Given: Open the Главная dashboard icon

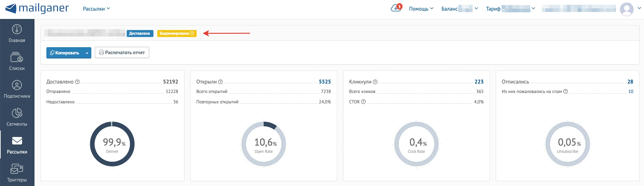Looking at the screenshot, I should point(17,29).
